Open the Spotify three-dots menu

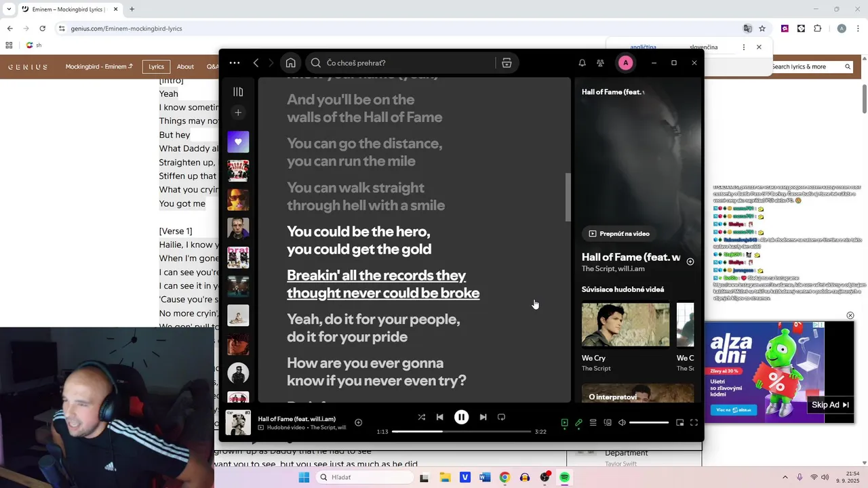(235, 63)
